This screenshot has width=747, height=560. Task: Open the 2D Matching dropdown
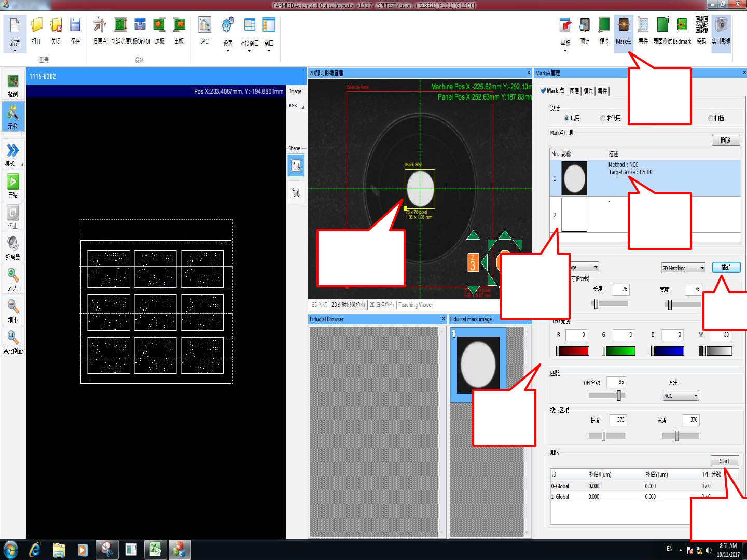point(683,268)
